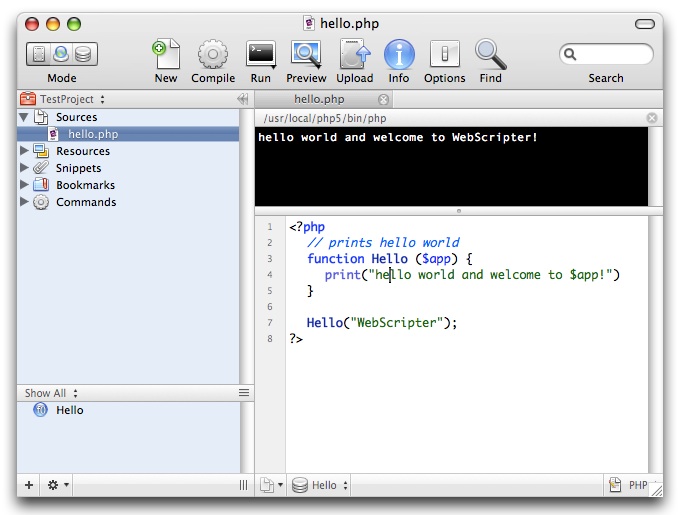Open Preview in the toolbar
The image size is (681, 515).
click(306, 54)
